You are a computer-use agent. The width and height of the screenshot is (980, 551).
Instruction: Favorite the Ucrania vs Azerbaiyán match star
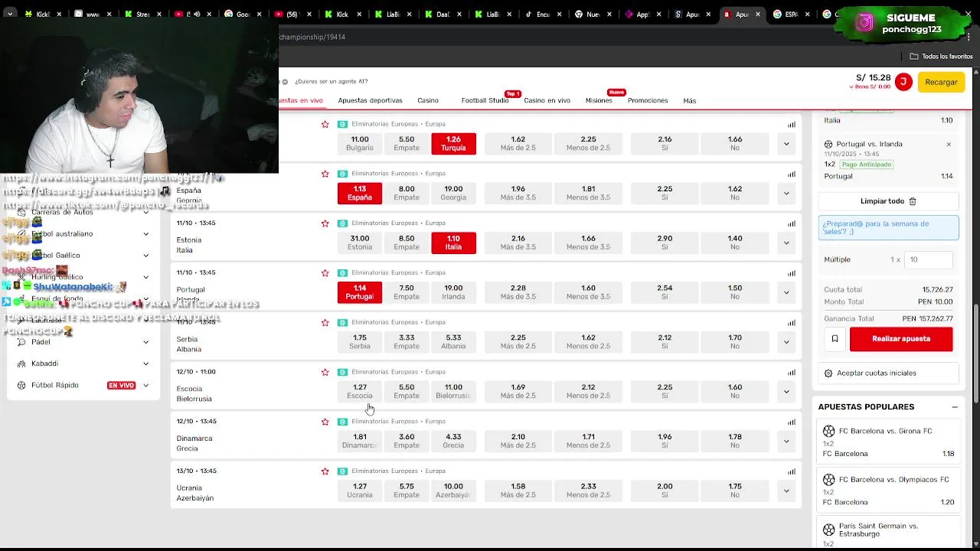325,471
